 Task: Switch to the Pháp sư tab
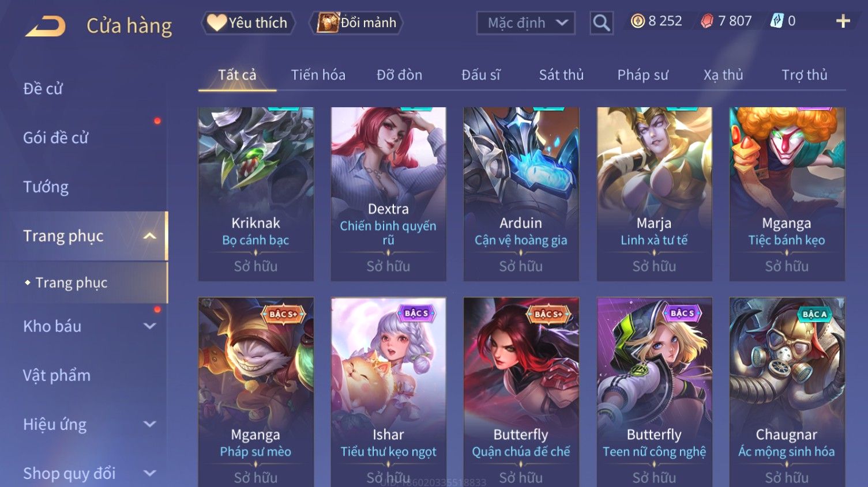coord(642,75)
